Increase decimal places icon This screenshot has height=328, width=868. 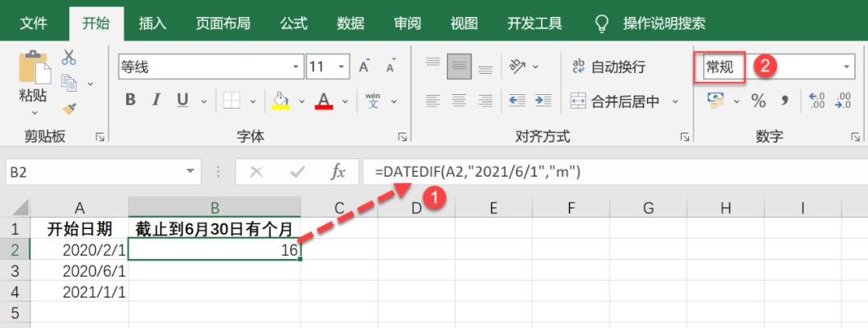click(817, 100)
